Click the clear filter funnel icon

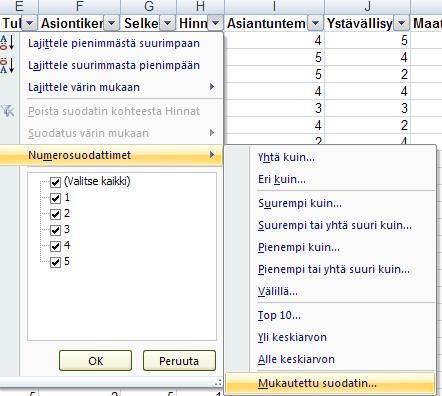coord(8,111)
